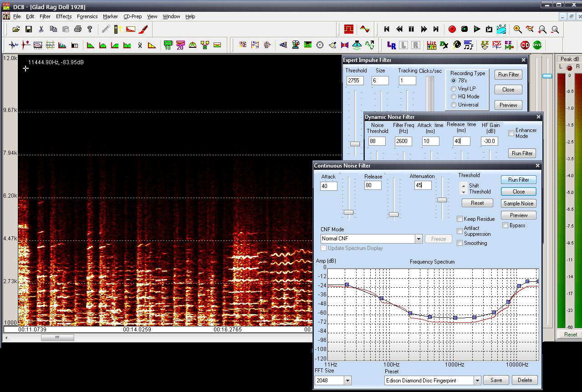Click the Noise Threshold input field

(x=378, y=141)
